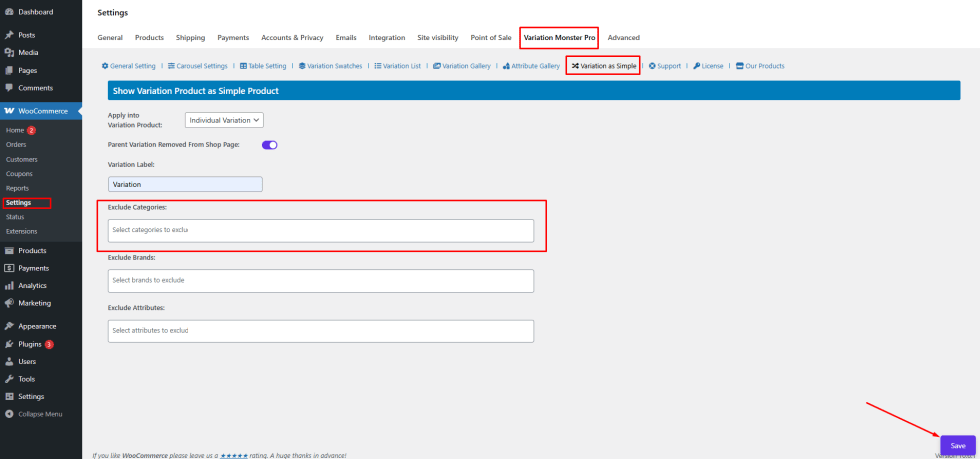Click the Save button
980x459 pixels.
958,446
